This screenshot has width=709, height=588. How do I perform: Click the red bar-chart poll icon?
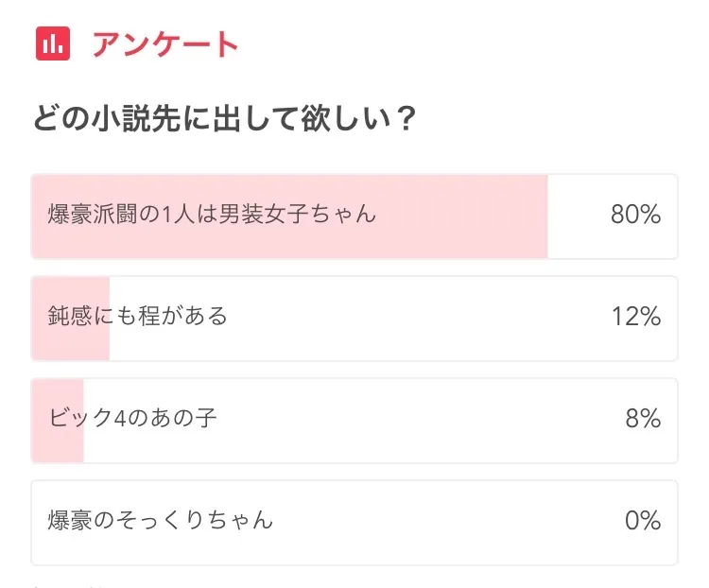coord(53,43)
